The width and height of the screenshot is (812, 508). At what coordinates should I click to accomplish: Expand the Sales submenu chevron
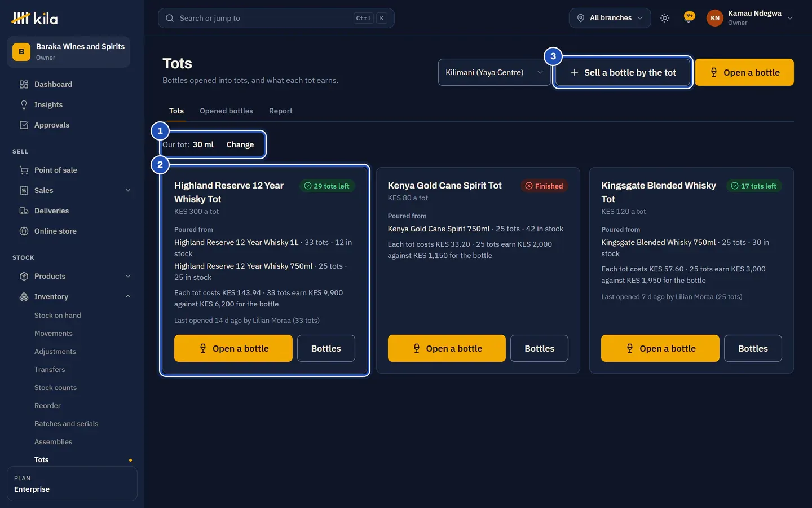tap(128, 190)
